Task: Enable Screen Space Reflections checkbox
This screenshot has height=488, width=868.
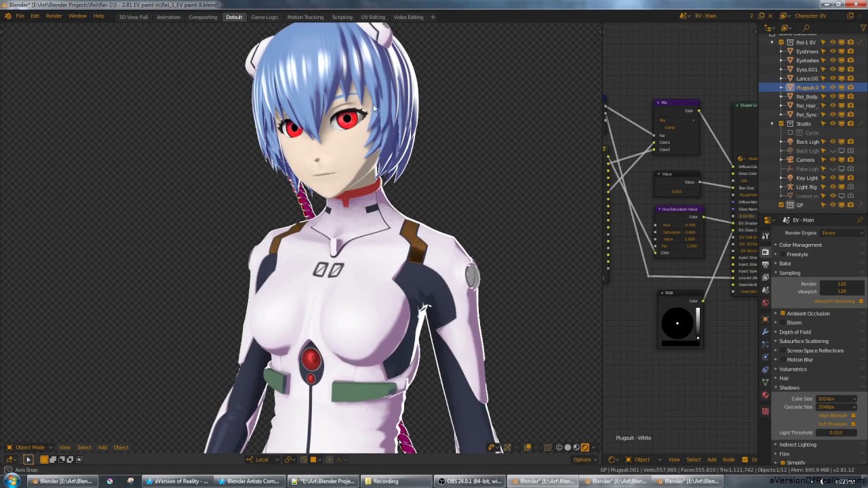Action: (x=783, y=350)
